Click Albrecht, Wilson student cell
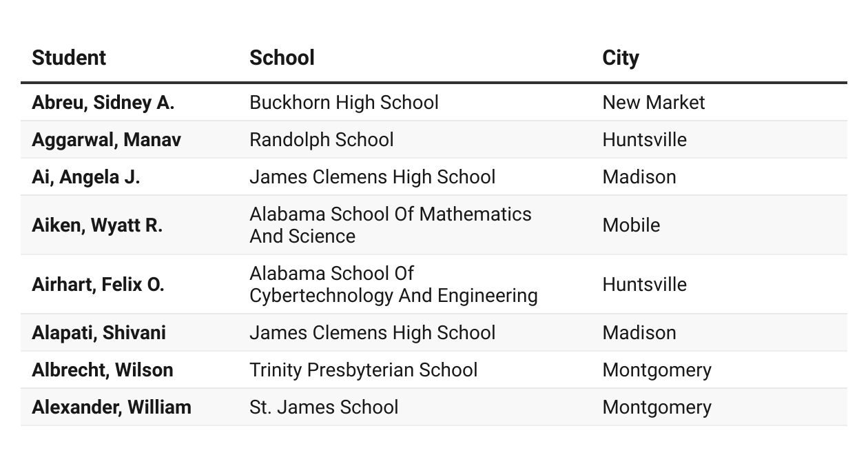Screen dimensions: 868x455 click(x=102, y=370)
